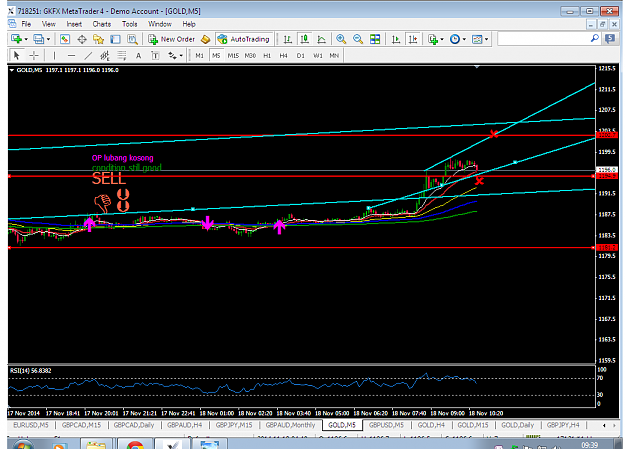The height and width of the screenshot is (449, 625).
Task: Open the New Chart tool
Action: point(16,39)
